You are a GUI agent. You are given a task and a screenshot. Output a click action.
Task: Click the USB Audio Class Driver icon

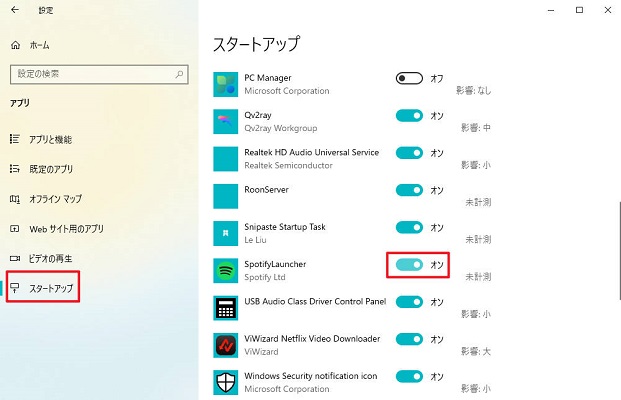(x=225, y=308)
